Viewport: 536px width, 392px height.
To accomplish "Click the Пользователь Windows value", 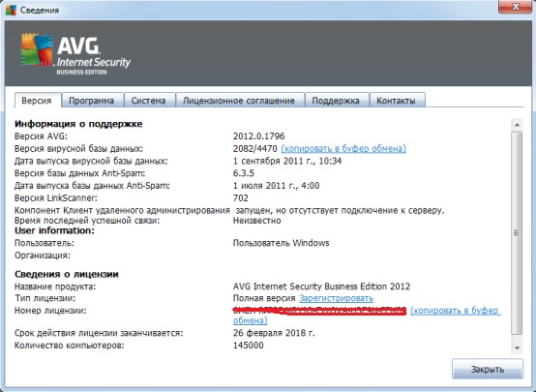I will click(x=281, y=243).
